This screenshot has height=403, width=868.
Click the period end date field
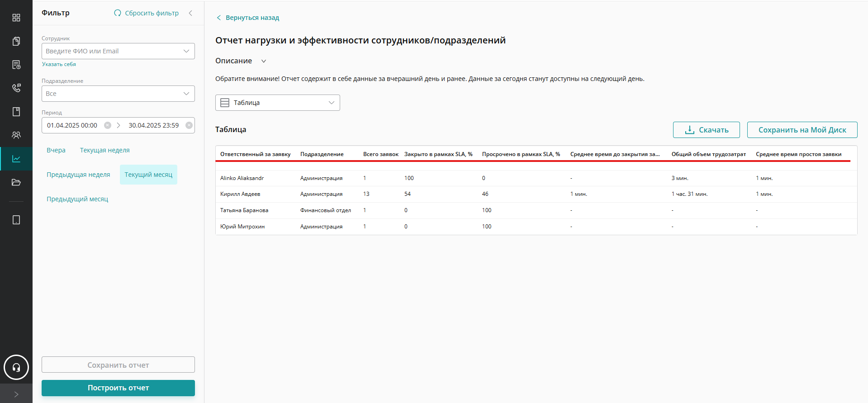154,125
